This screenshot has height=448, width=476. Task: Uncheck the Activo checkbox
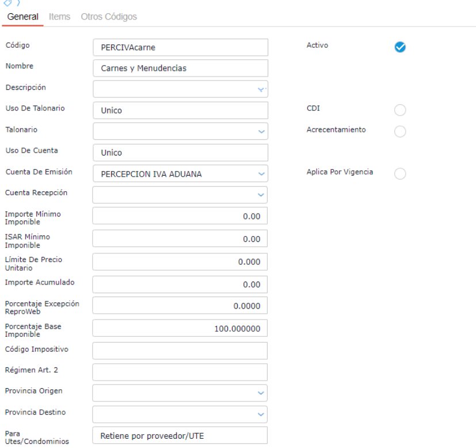click(x=400, y=47)
